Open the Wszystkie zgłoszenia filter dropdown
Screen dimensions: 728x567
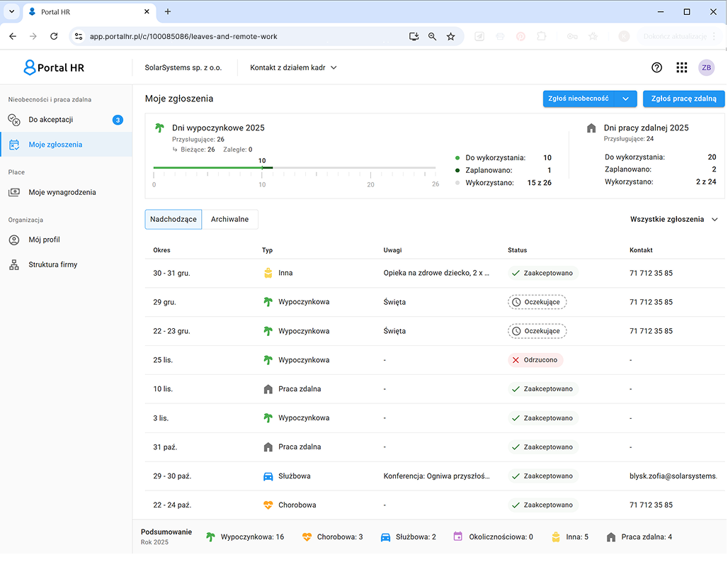point(673,220)
